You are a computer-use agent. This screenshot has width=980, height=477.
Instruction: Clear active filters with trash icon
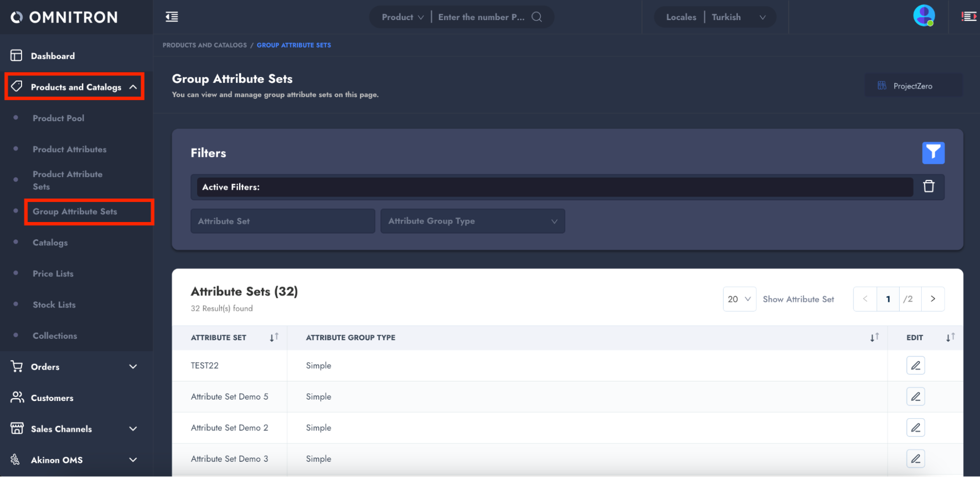click(929, 187)
